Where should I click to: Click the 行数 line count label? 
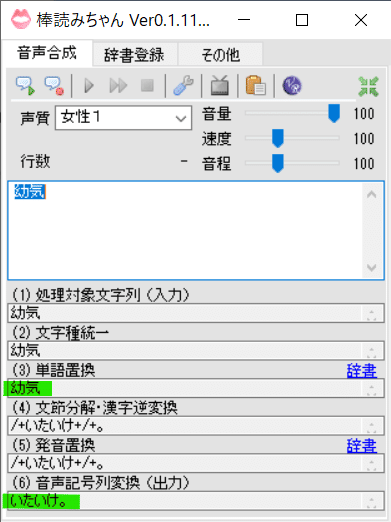coord(35,161)
